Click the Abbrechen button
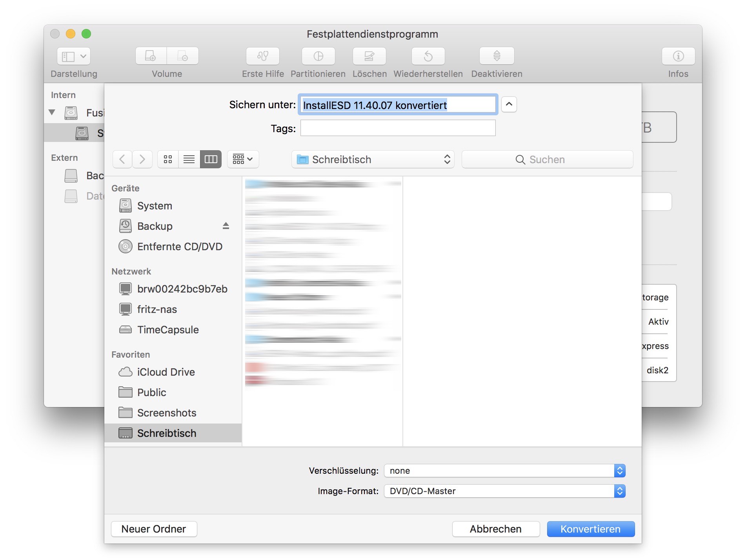Viewport: 746px width, 560px height. (495, 529)
